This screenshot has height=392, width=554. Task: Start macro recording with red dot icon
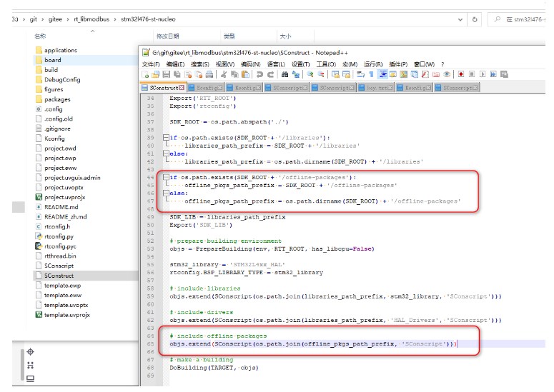[461, 74]
